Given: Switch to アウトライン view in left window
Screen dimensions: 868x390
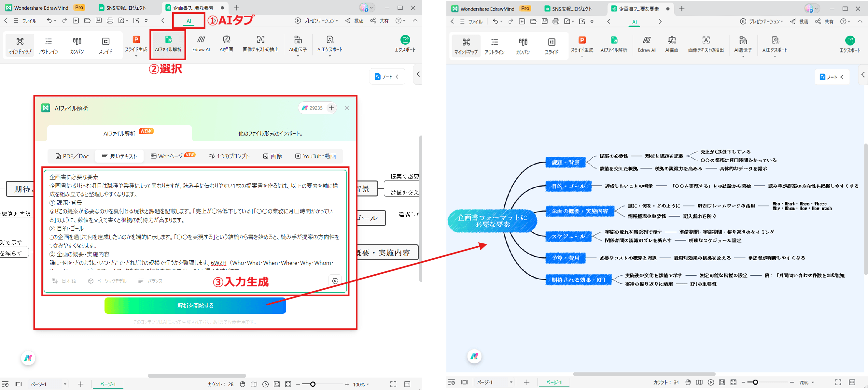Looking at the screenshot, I should point(49,45).
